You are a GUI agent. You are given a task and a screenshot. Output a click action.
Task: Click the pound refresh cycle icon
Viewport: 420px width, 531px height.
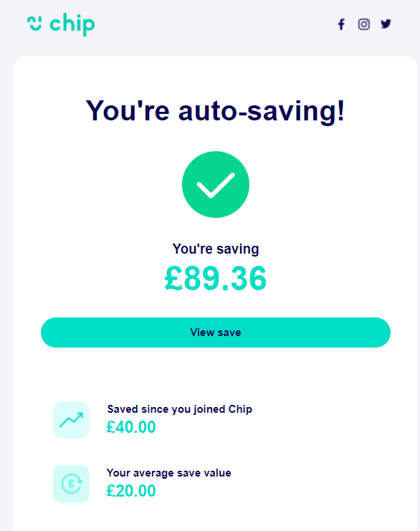tap(71, 484)
